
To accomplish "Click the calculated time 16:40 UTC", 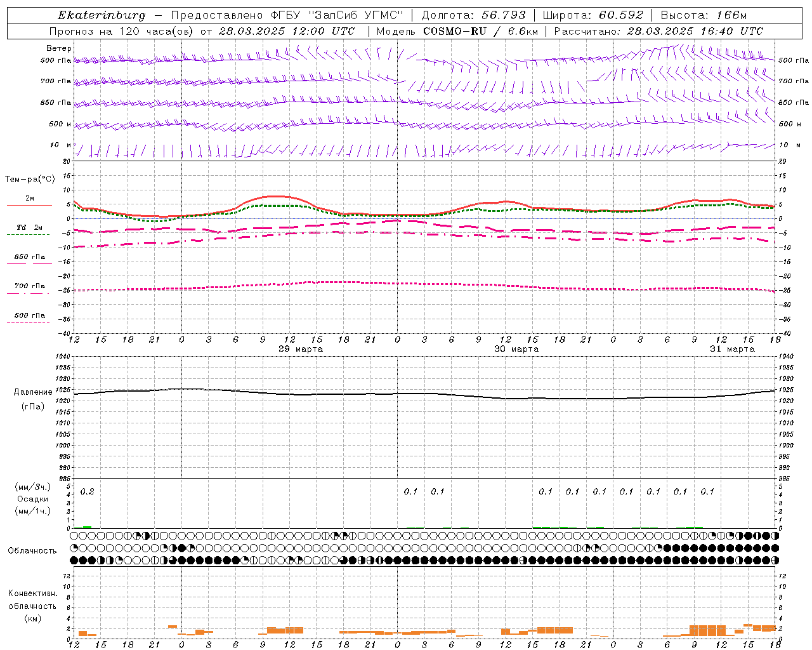I will tap(732, 31).
